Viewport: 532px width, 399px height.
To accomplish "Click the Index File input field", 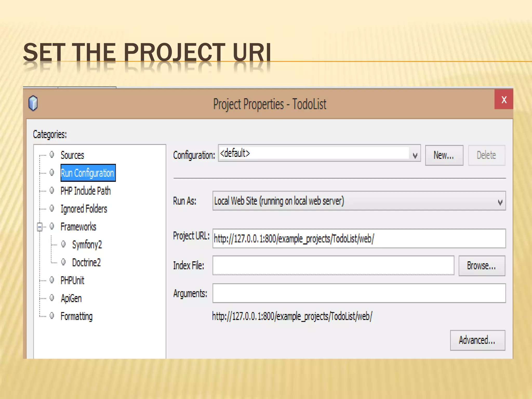I will pos(333,265).
